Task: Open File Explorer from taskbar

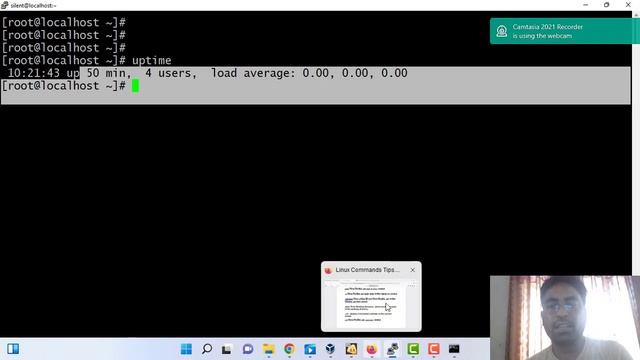Action: [x=268, y=349]
